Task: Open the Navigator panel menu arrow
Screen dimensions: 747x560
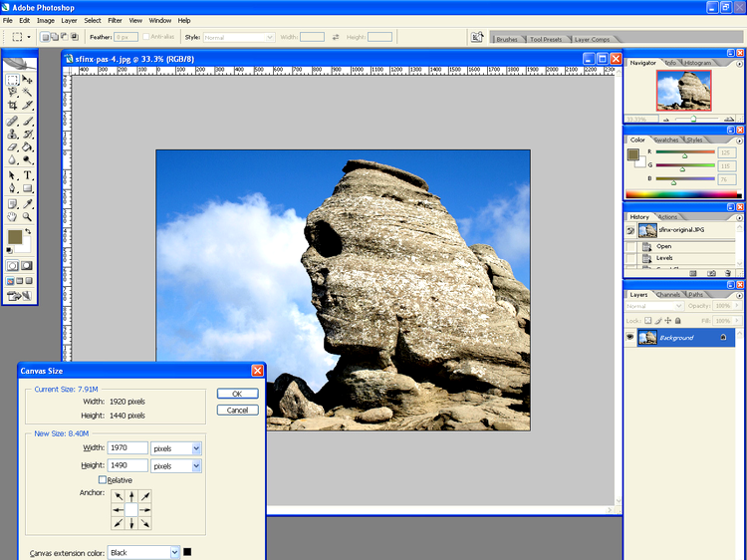Action: (739, 64)
